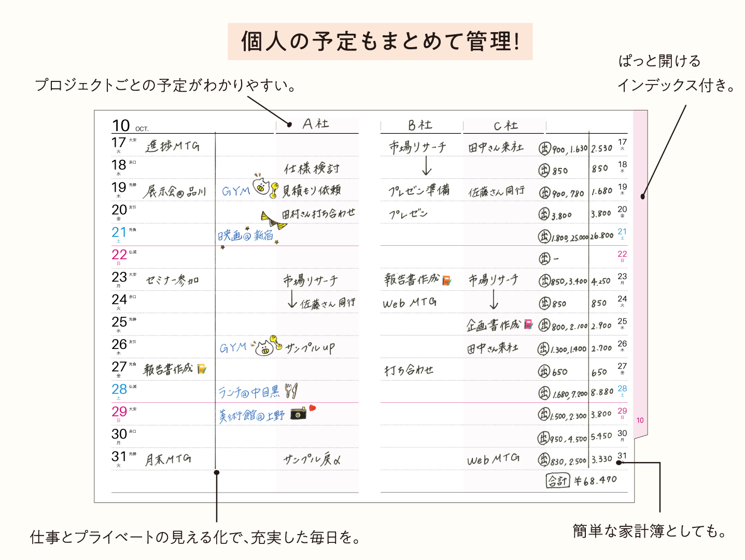Viewport: 745px width, 560px height.
Task: Select the B社 column header
Action: pyautogui.click(x=419, y=125)
